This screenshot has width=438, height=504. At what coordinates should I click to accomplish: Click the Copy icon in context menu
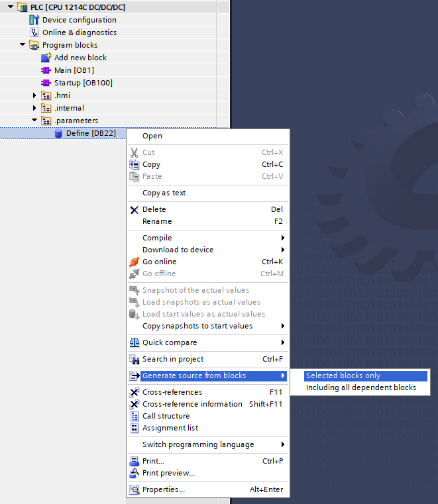[x=134, y=164]
